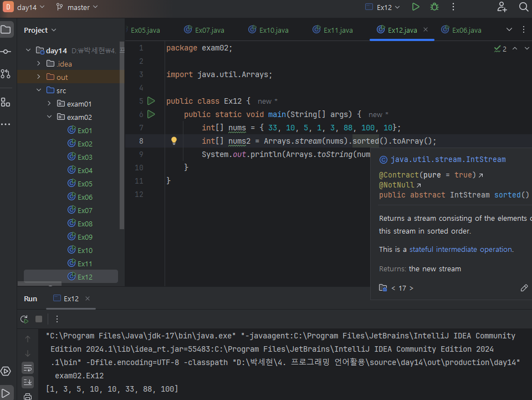Open the stateful intermediate operation link
Viewport: 532px width, 400px height.
[461, 250]
